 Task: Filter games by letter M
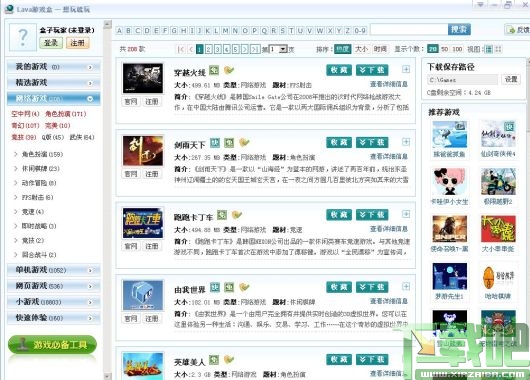click(225, 30)
